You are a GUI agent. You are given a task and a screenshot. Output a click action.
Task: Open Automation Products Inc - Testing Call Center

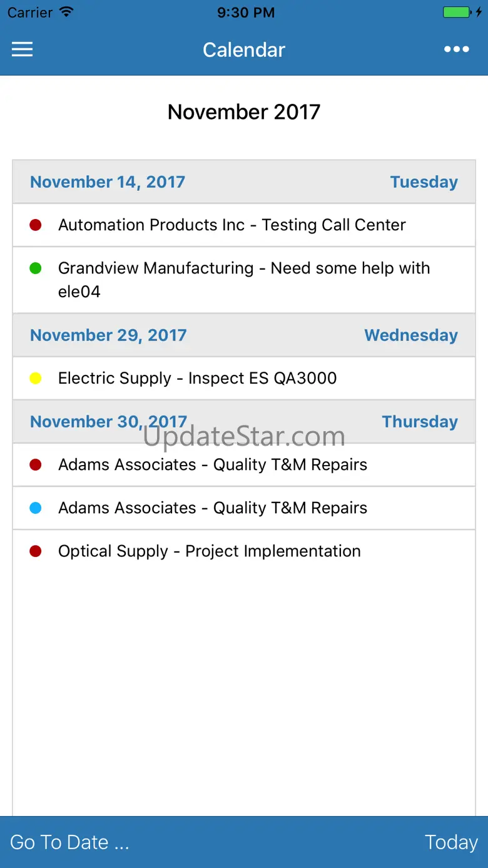coord(244,225)
